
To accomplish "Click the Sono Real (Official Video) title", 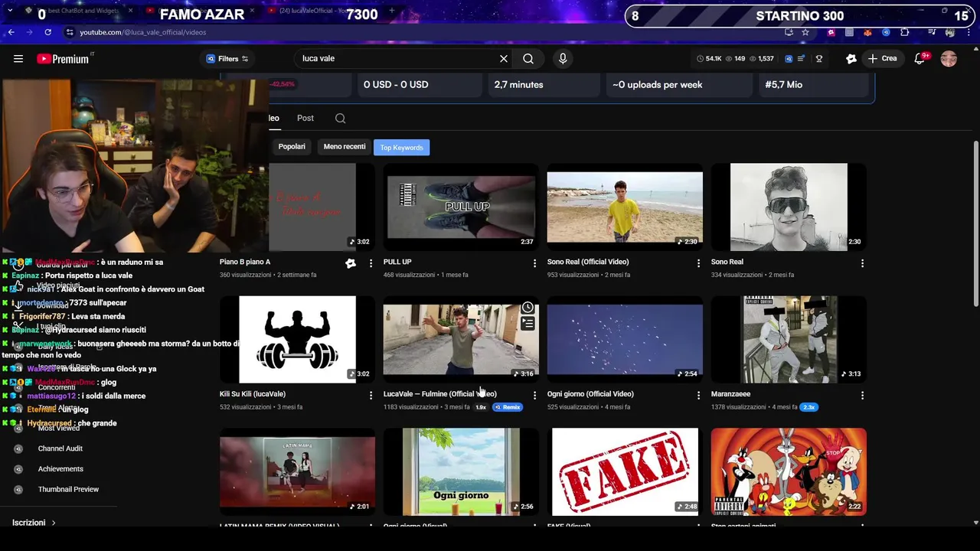I will pyautogui.click(x=588, y=262).
